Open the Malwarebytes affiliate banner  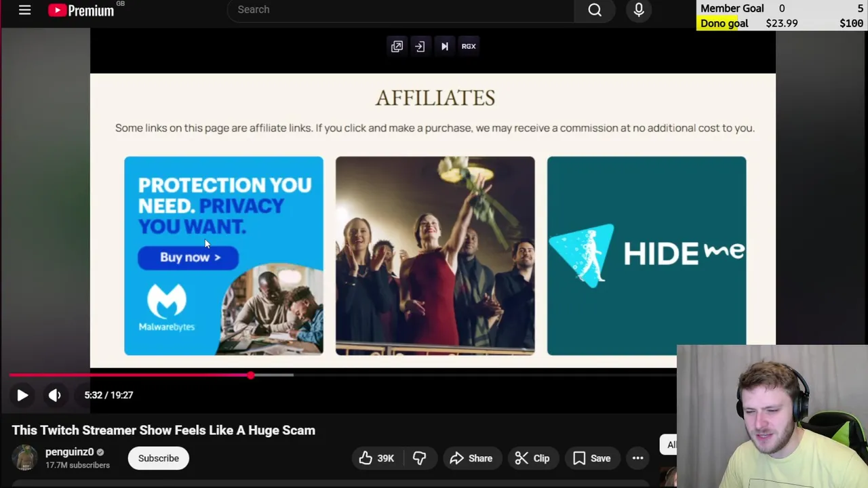(x=224, y=256)
